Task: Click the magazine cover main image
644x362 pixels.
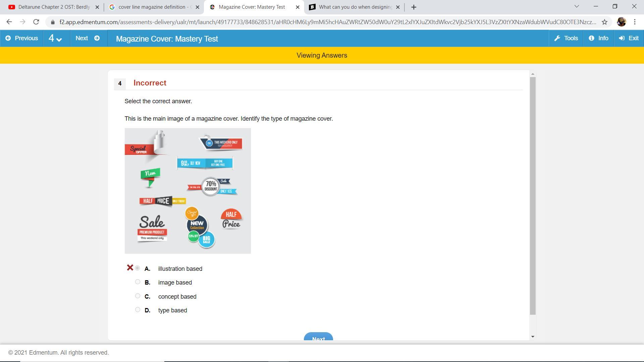Action: [187, 191]
